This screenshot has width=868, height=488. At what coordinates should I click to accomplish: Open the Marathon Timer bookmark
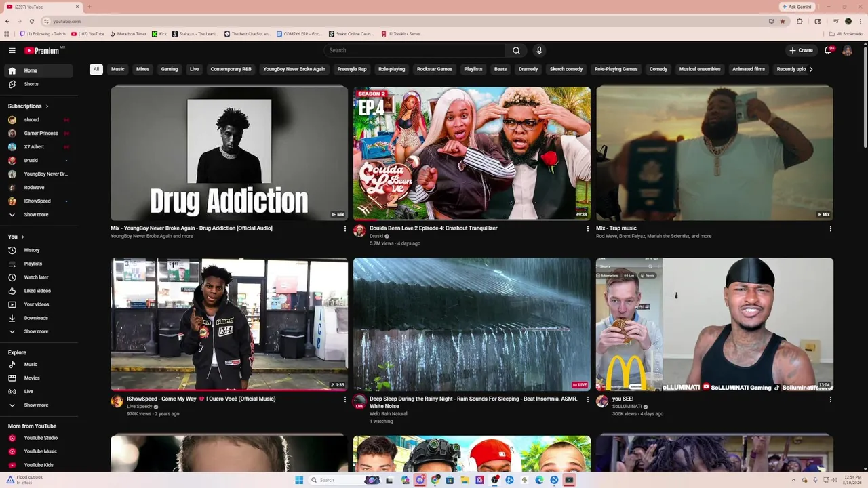click(128, 33)
